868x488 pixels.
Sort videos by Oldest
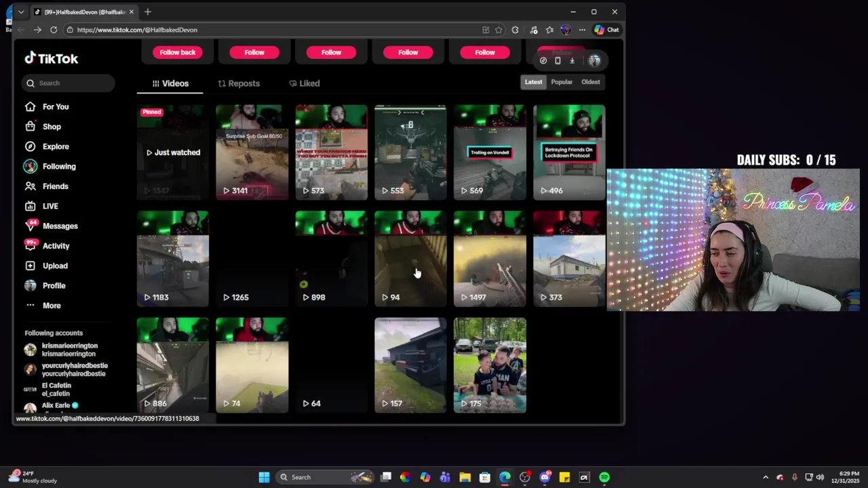click(x=591, y=82)
